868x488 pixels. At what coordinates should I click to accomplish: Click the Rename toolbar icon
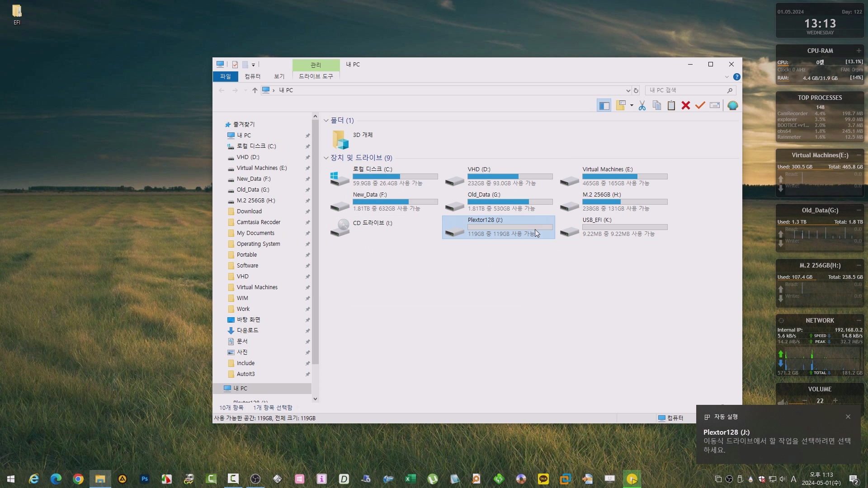click(715, 106)
